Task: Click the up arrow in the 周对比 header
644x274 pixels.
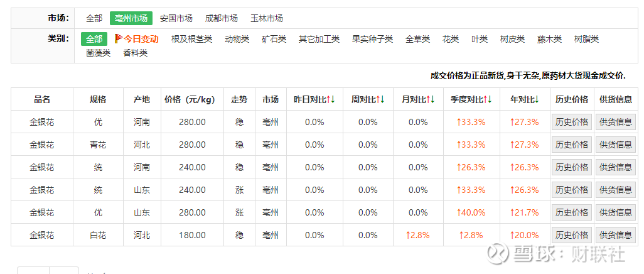Action: pyautogui.click(x=378, y=99)
